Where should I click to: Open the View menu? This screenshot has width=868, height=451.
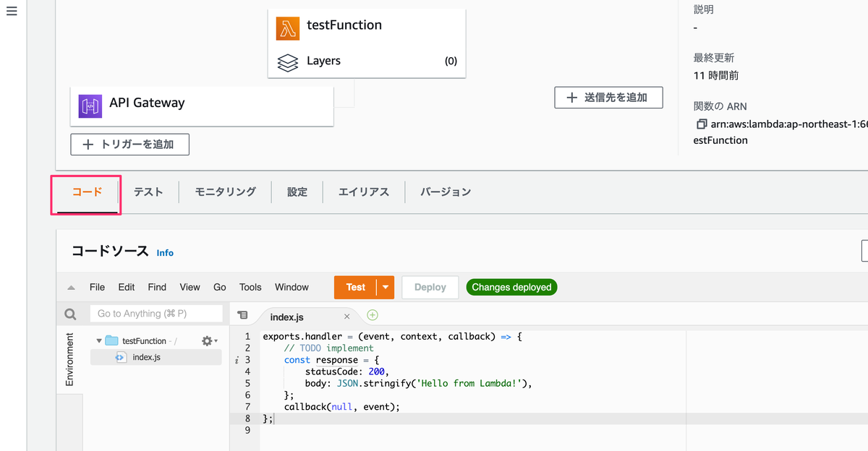click(190, 287)
